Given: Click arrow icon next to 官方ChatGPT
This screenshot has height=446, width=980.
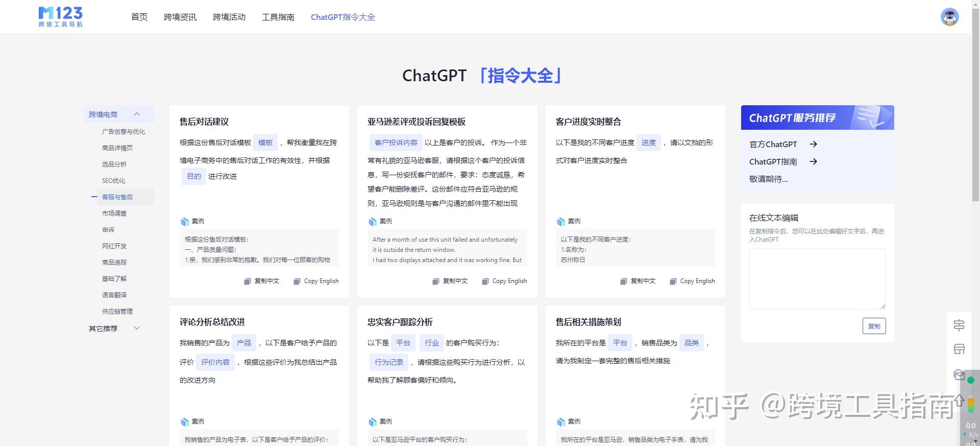Looking at the screenshot, I should 814,144.
